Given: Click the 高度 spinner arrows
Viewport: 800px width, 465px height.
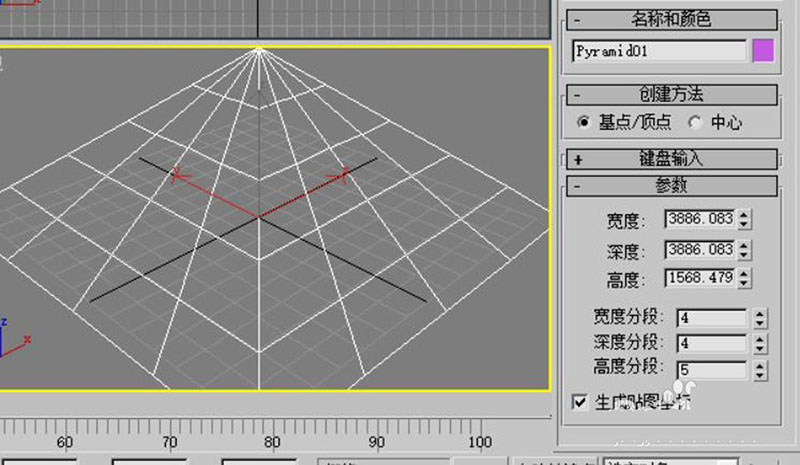Looking at the screenshot, I should [x=744, y=278].
